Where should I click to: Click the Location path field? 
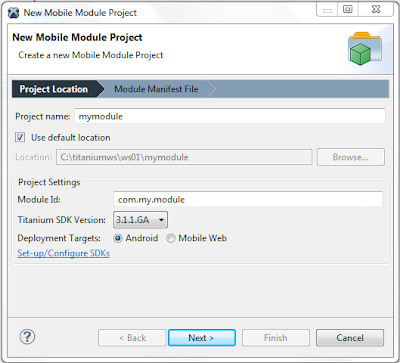[184, 157]
